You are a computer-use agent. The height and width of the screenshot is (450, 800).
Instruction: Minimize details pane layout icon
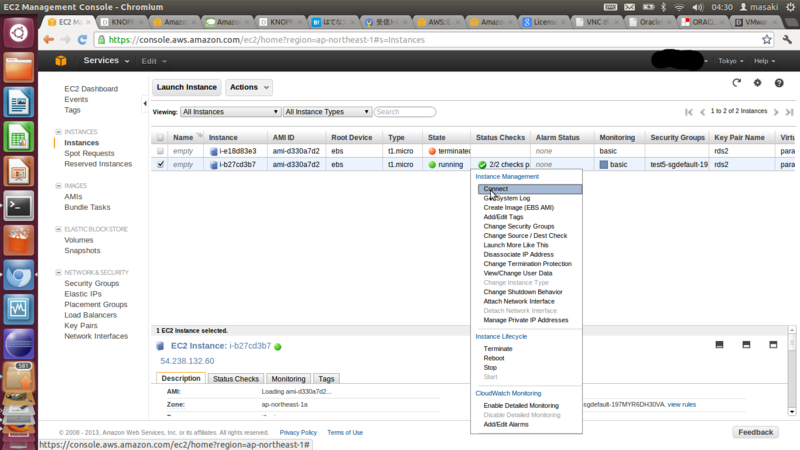pyautogui.click(x=719, y=345)
